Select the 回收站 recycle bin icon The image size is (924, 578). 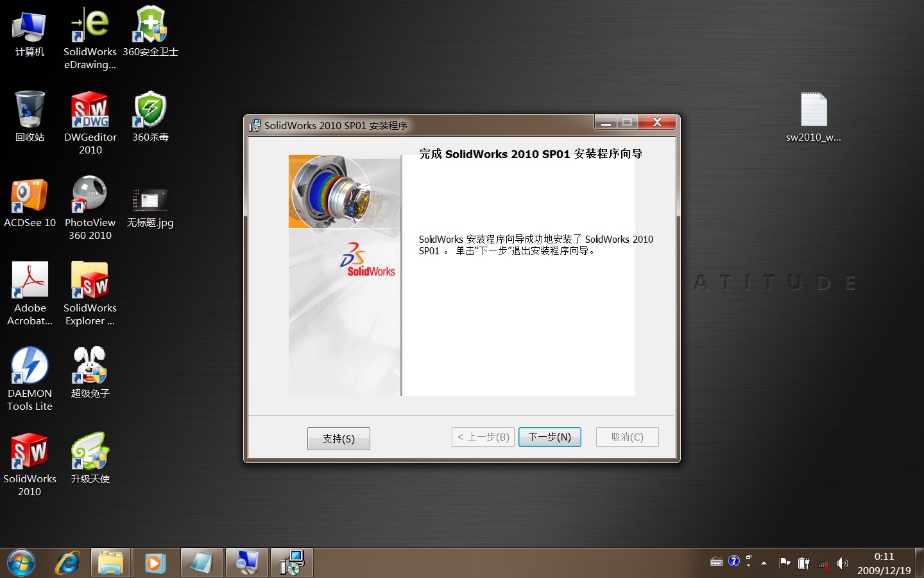click(30, 117)
